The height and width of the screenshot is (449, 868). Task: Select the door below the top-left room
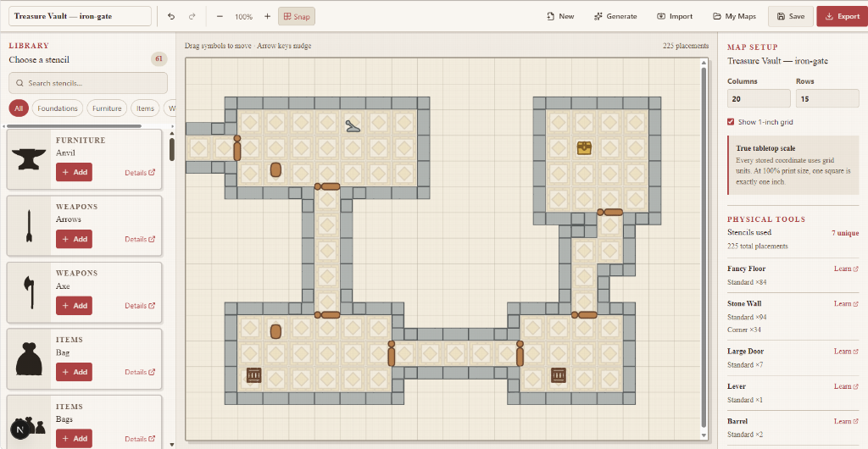click(327, 187)
